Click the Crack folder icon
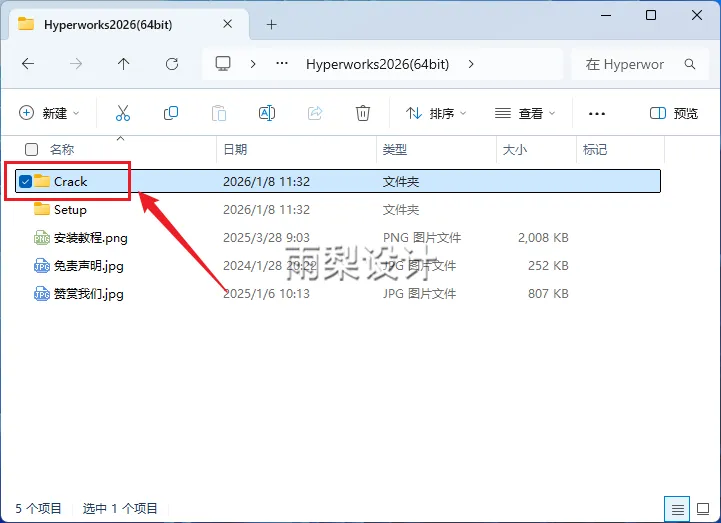 [x=42, y=181]
